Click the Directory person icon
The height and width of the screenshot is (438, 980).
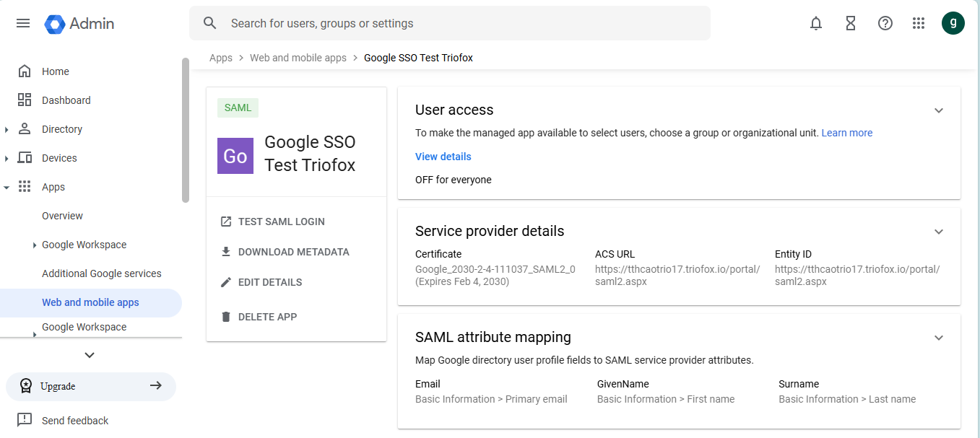coord(25,129)
